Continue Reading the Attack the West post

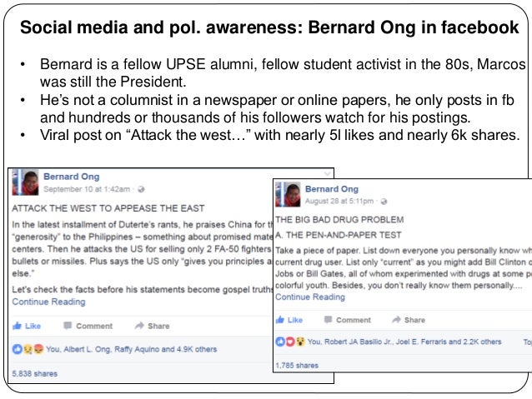tap(48, 302)
